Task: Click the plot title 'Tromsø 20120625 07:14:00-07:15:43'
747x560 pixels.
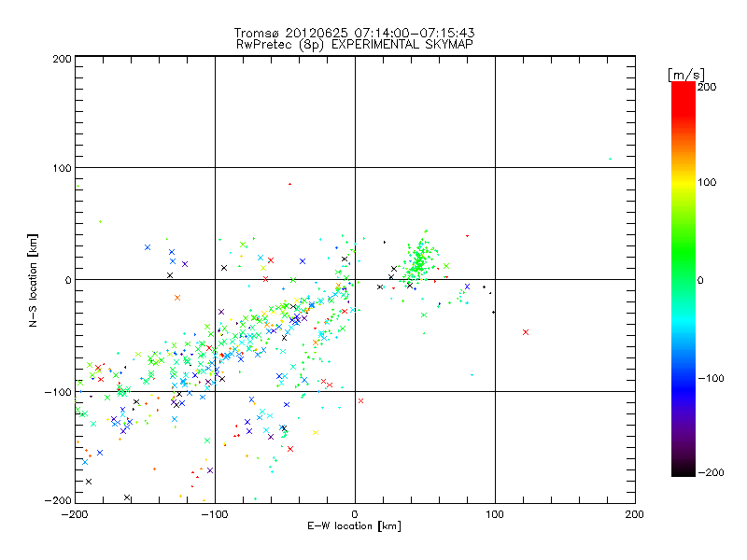Action: tap(354, 33)
